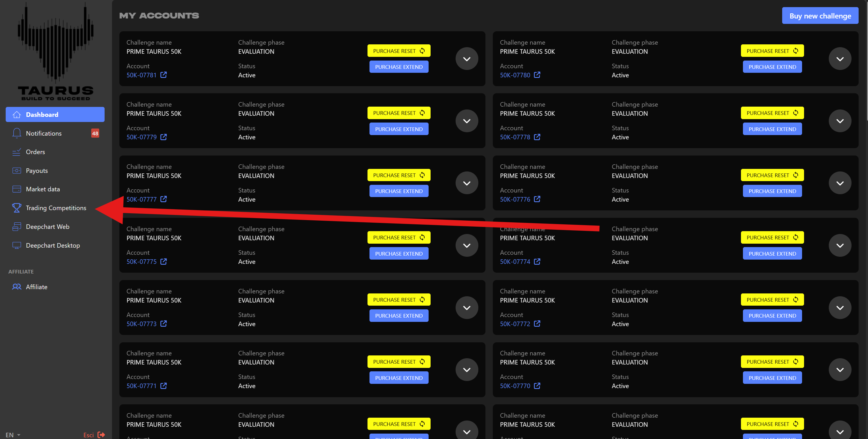Open external link icon for account 50K-07781
The height and width of the screenshot is (439, 868).
(163, 75)
